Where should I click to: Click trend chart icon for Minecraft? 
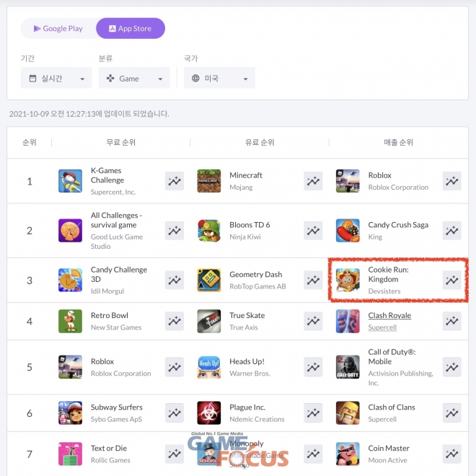(313, 181)
